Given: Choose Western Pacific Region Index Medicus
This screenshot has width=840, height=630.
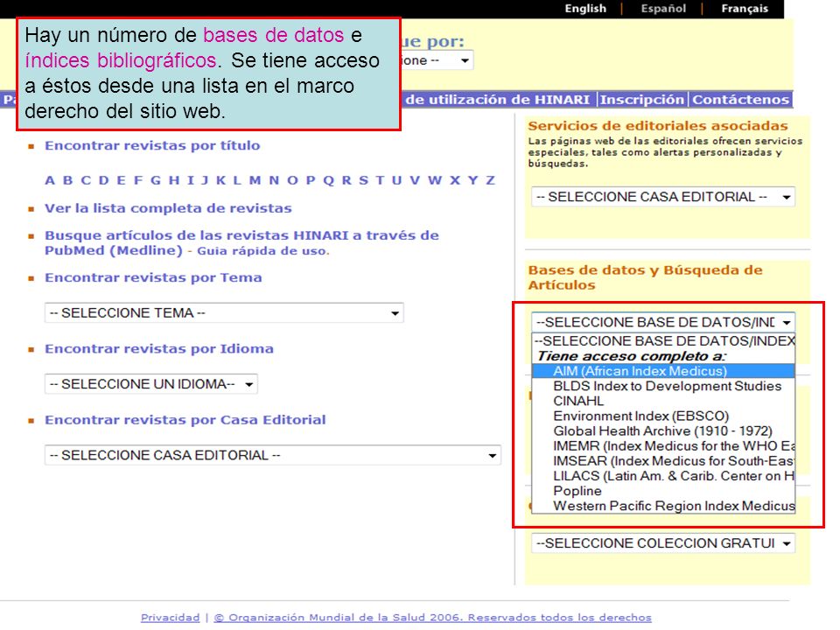Looking at the screenshot, I should tap(663, 507).
